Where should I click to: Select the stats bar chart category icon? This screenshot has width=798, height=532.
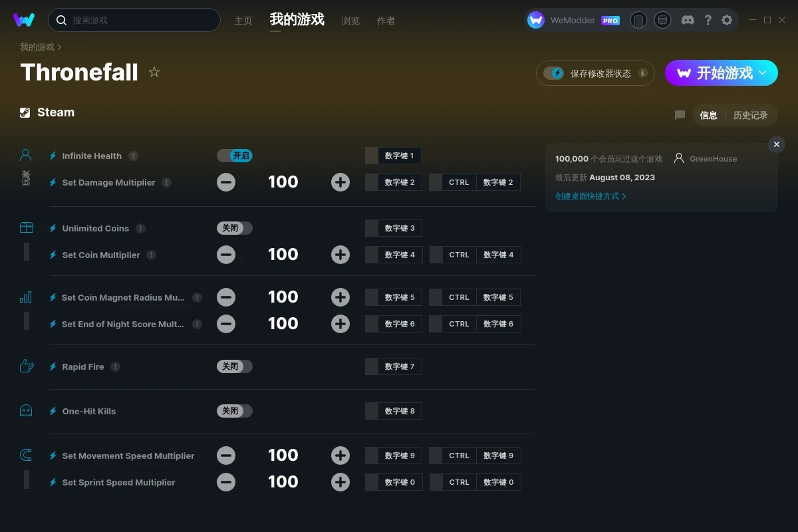pos(26,297)
